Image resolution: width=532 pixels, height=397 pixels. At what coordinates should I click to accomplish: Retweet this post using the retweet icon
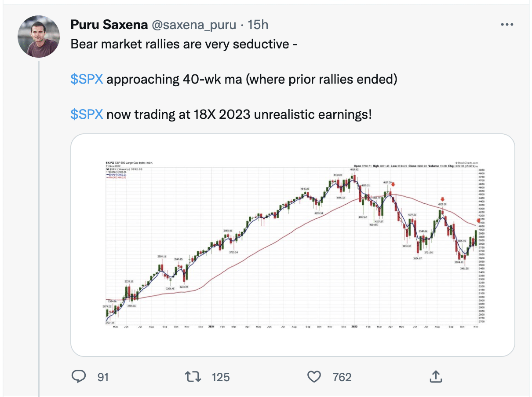tap(192, 376)
